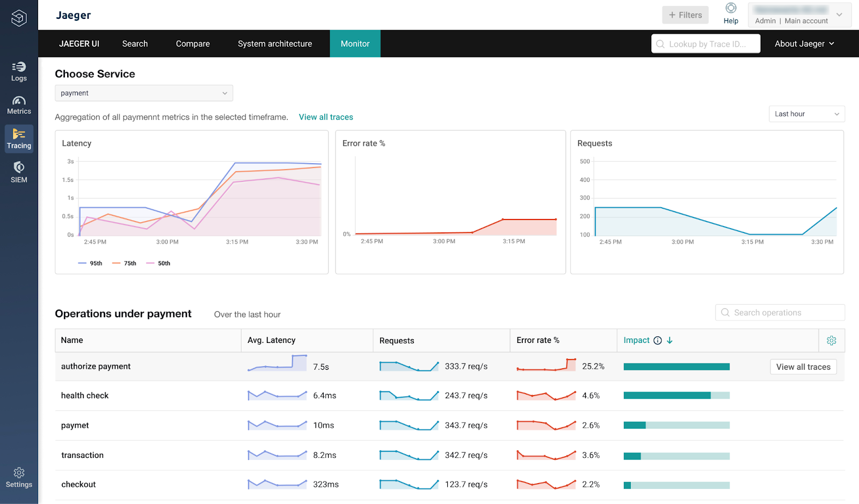
Task: Click the 4.6% error rate value
Action: pos(591,396)
